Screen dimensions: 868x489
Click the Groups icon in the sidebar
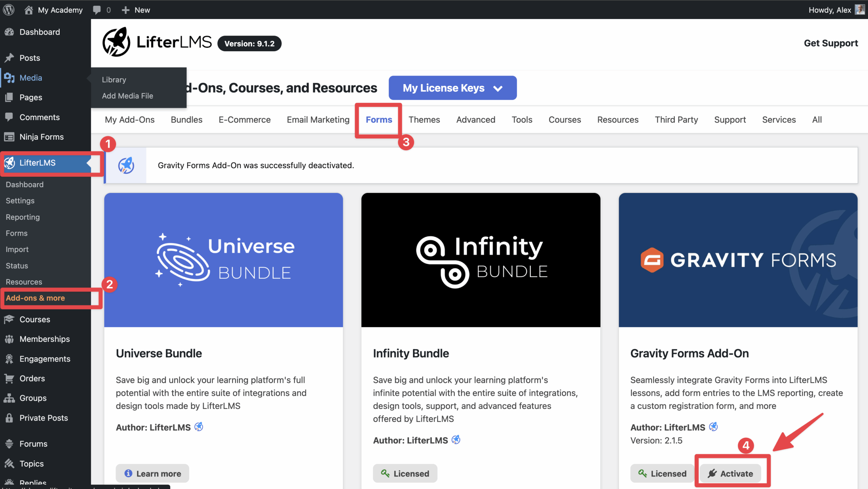pyautogui.click(x=9, y=398)
